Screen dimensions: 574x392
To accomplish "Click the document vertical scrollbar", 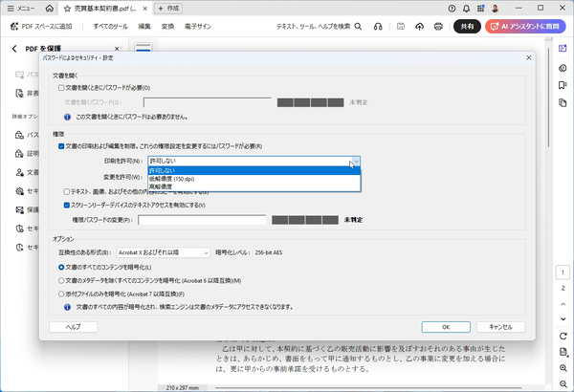I will point(549,97).
